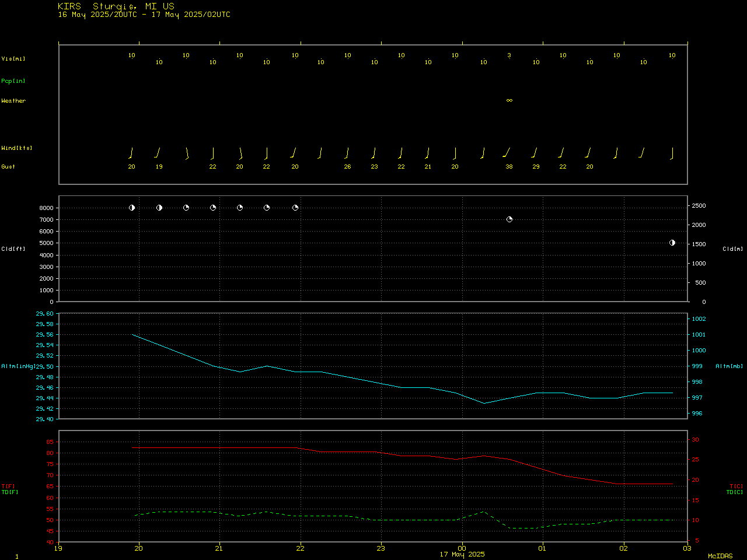747x560 pixels.
Task: Select the Vis[mi] row label
Action: (13, 59)
